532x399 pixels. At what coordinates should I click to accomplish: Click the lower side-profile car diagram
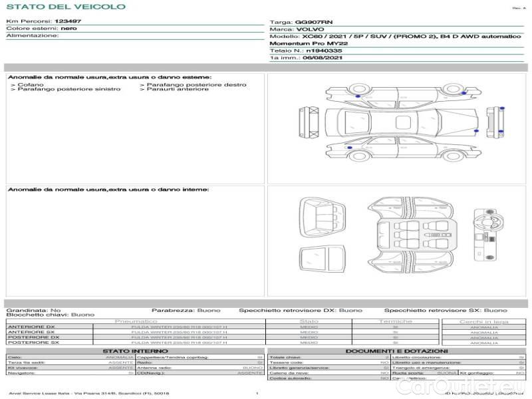click(x=398, y=148)
